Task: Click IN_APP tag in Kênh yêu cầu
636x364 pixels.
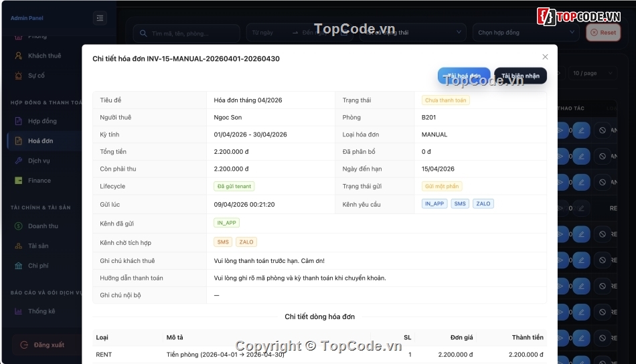Action: coord(434,203)
